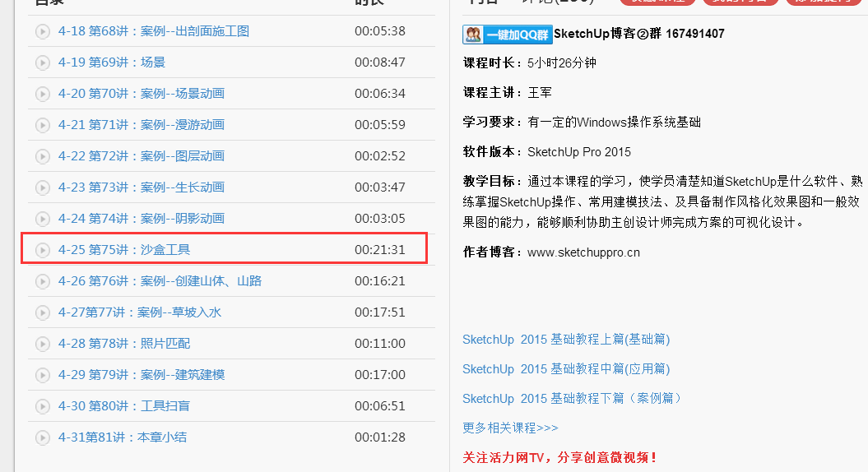Open 4-24 第74讲：案例--阴影动画 link
The image size is (868, 472).
(x=142, y=219)
